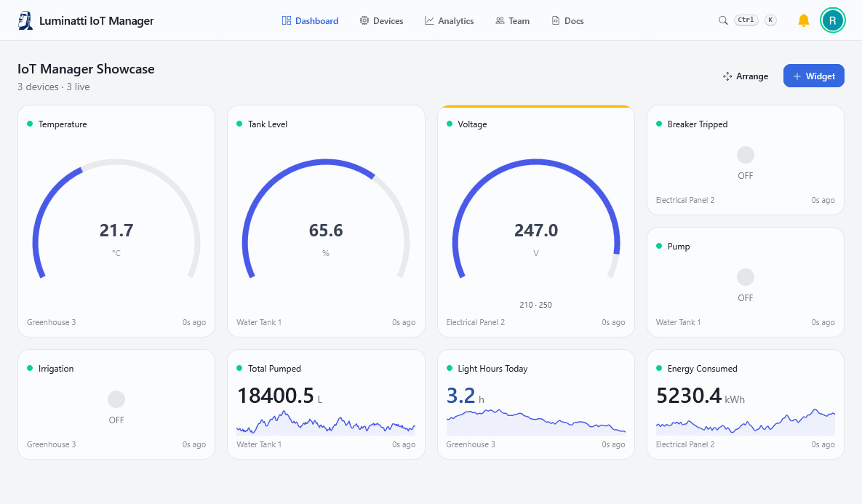
Task: Toggle the Irrigation OFF indicator
Action: point(116,399)
